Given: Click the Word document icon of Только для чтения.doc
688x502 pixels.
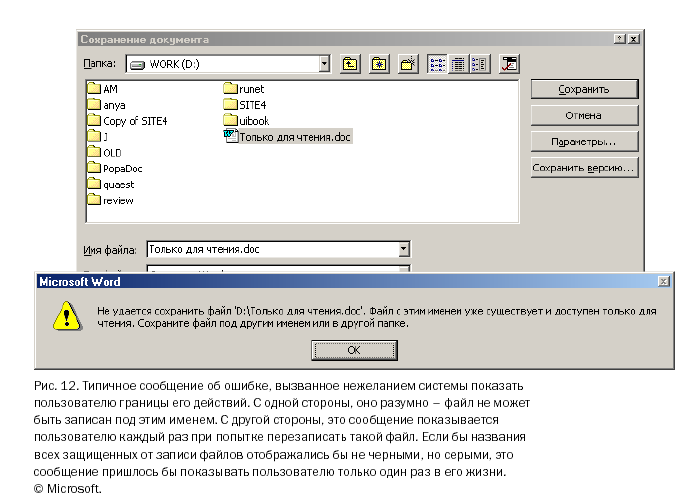Looking at the screenshot, I should (230, 136).
